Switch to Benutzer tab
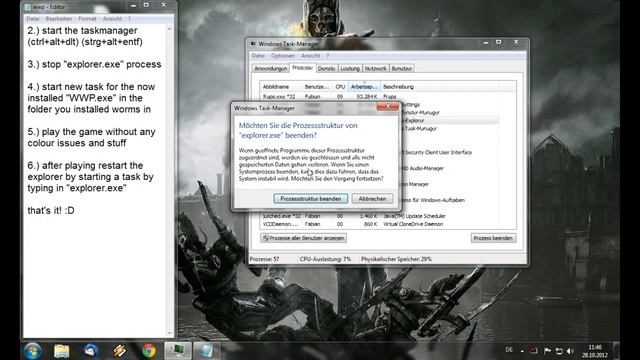Image resolution: width=640 pixels, height=360 pixels. (402, 69)
